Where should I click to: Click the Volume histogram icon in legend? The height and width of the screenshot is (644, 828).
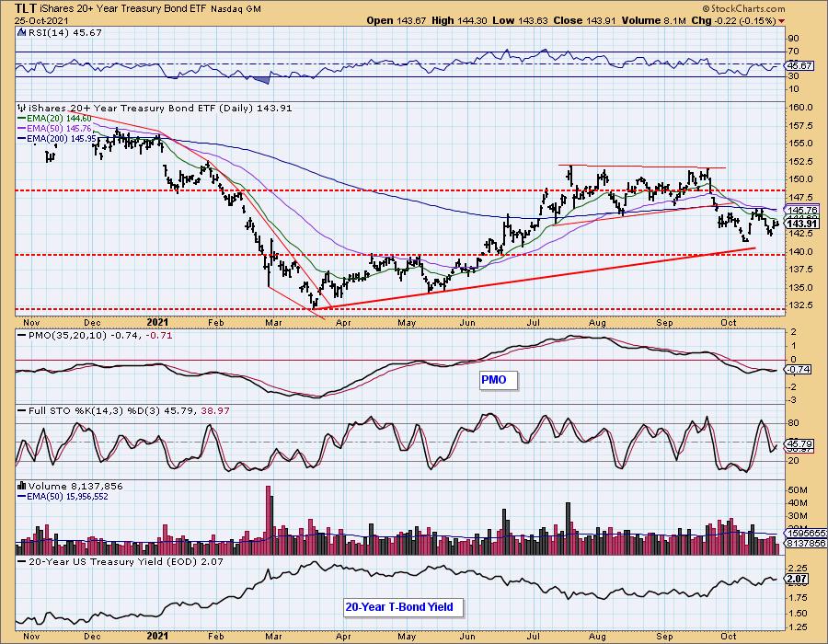click(x=22, y=486)
